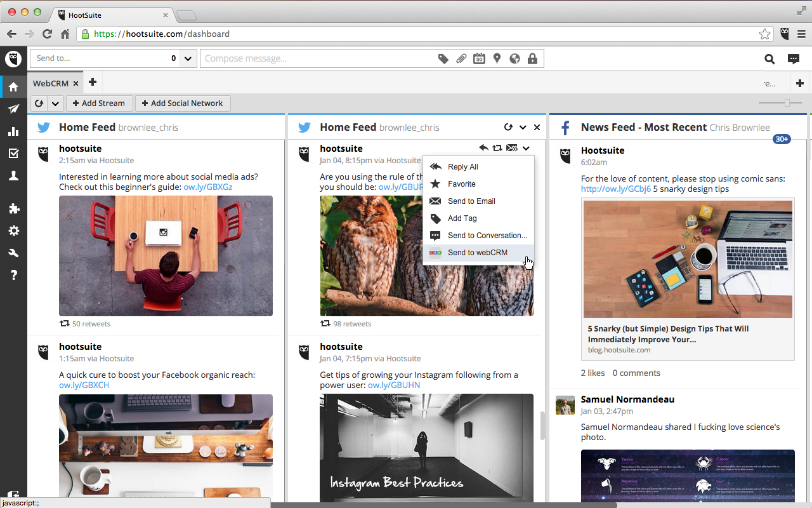The width and height of the screenshot is (812, 508).
Task: Add a new dashboard tab with plus
Action: 93,82
